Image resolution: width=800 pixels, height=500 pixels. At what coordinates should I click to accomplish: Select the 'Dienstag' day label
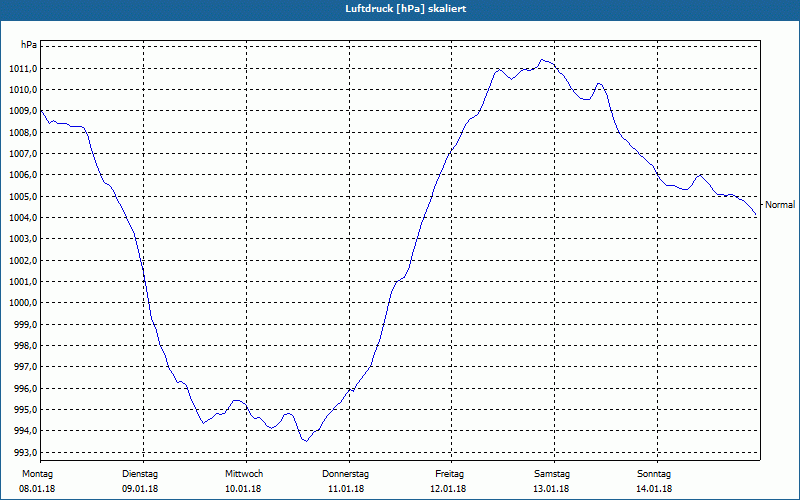[x=140, y=474]
